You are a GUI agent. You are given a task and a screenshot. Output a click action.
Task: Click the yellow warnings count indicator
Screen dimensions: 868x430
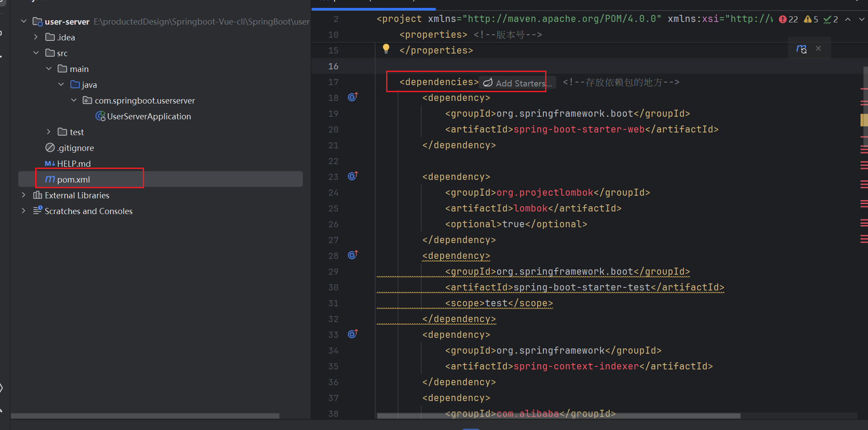(x=811, y=19)
